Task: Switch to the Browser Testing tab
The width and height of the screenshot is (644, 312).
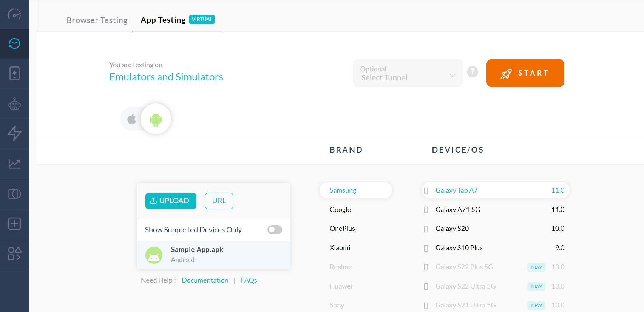Action: click(x=97, y=20)
